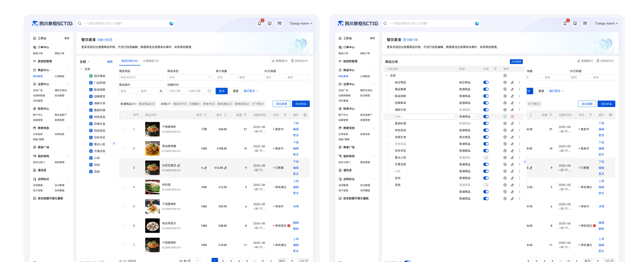Switch to 公域商品(10) tab
644x262 pixels.
(x=151, y=61)
